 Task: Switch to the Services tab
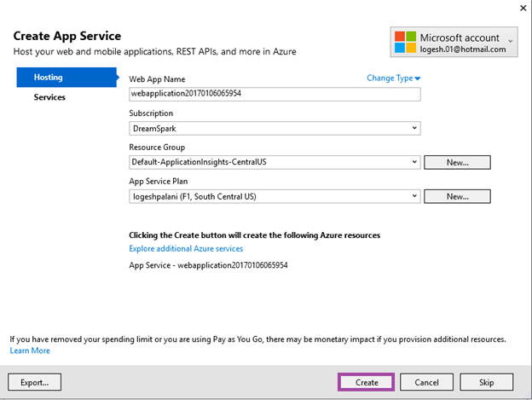tap(49, 97)
